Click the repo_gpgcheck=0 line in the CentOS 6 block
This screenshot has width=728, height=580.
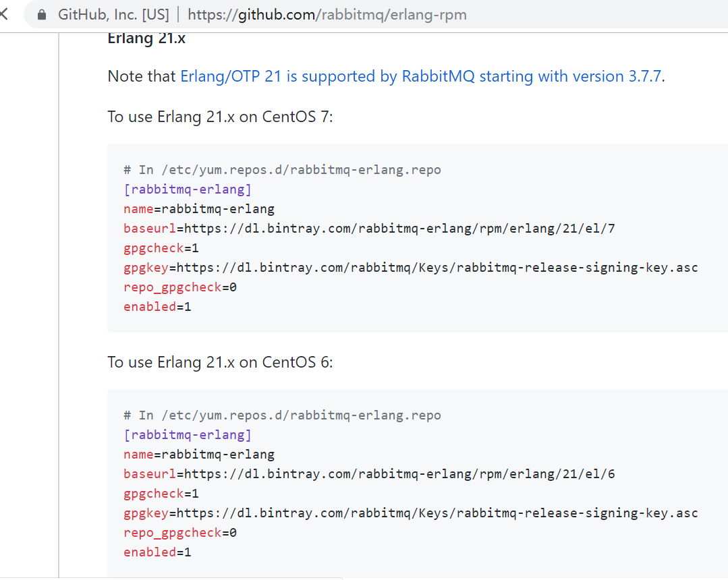[180, 533]
